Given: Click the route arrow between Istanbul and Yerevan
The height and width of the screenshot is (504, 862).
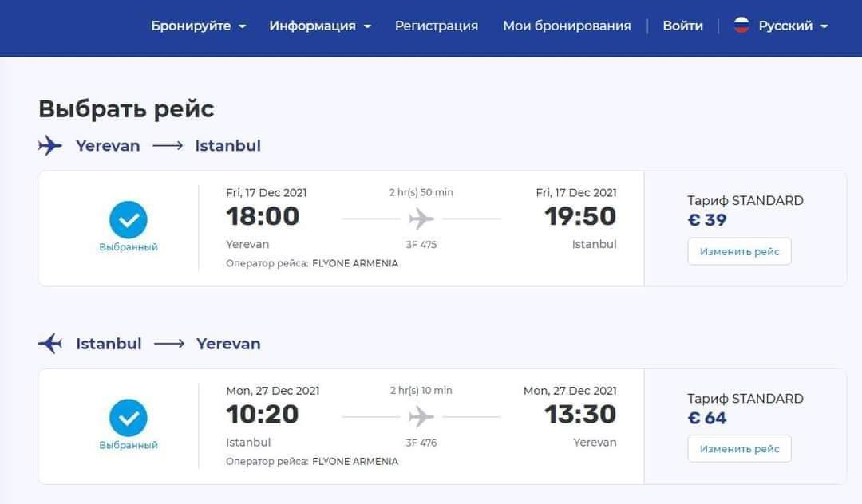Looking at the screenshot, I should (169, 344).
